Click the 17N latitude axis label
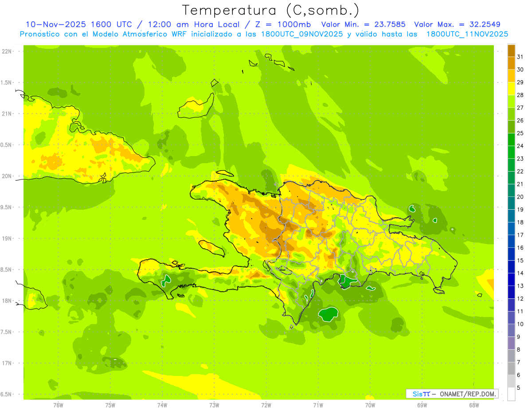 click(x=7, y=363)
